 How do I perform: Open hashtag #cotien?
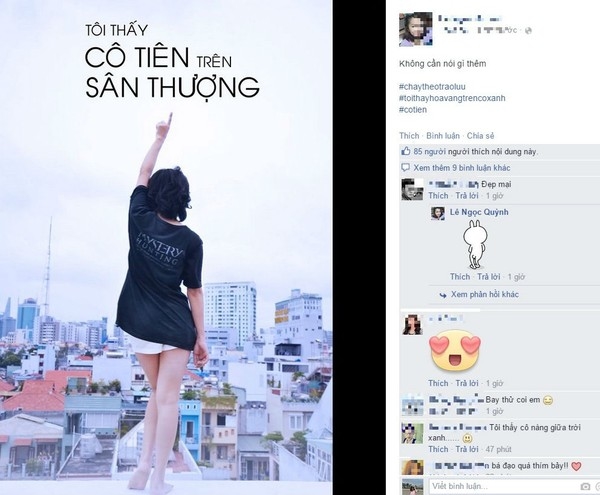(x=413, y=109)
